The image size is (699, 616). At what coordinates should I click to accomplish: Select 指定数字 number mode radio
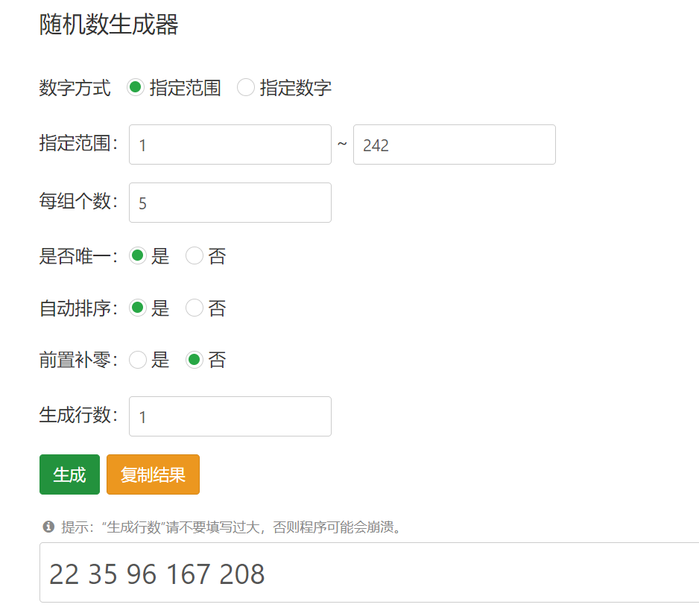coord(246,87)
